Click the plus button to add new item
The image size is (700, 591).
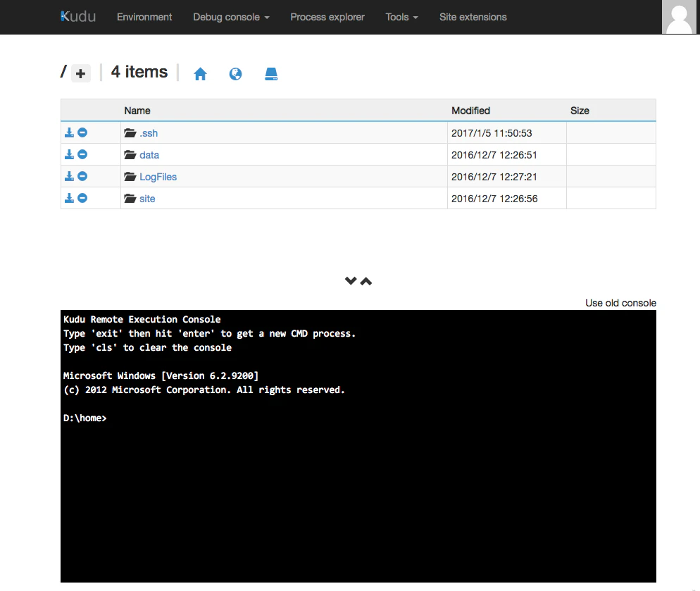point(81,73)
